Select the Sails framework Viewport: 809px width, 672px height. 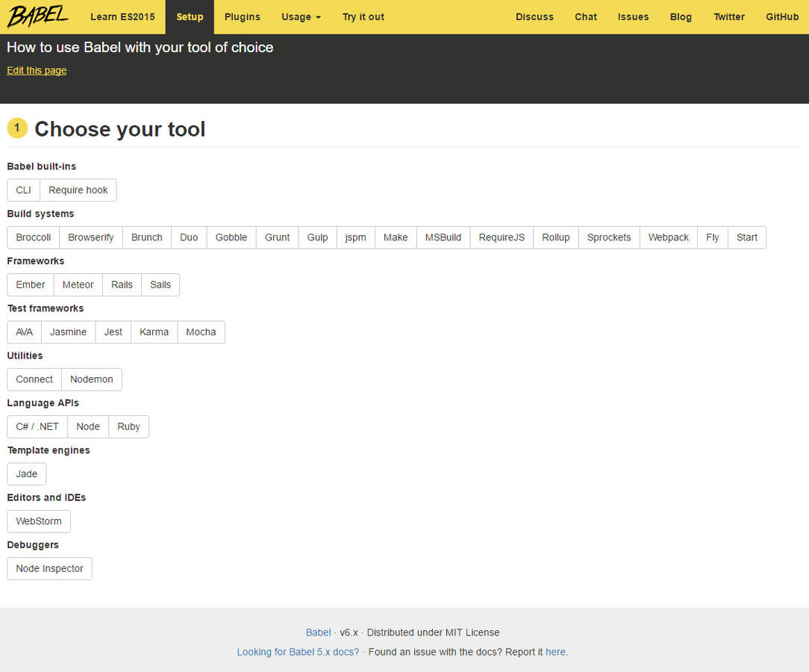tap(160, 285)
